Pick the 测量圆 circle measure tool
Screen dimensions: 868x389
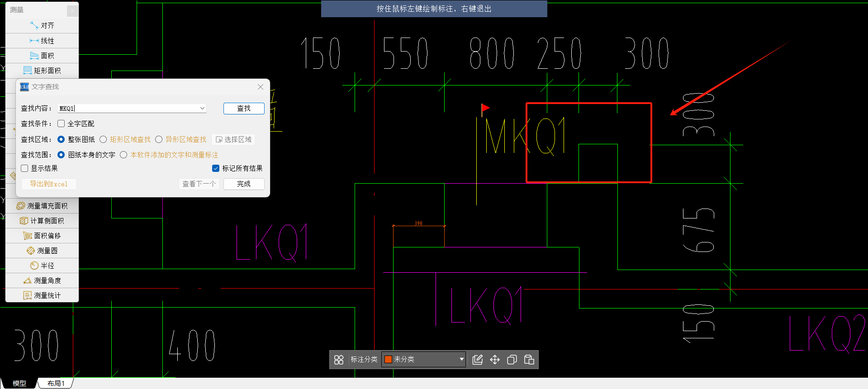pos(42,251)
